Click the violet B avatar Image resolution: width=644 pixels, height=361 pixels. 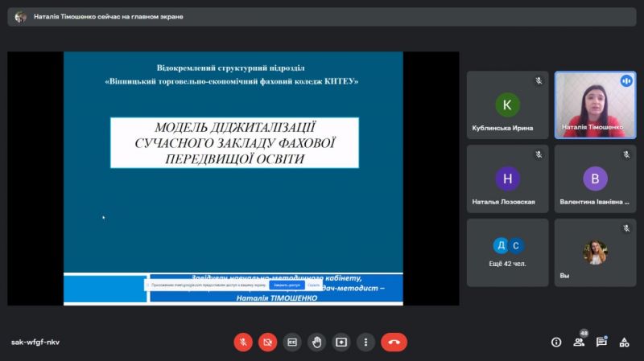(x=595, y=178)
